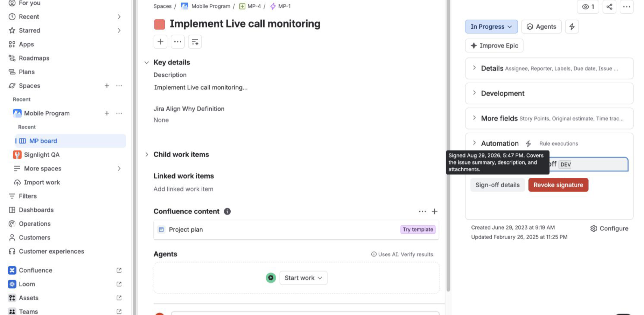This screenshot has width=644, height=315.
Task: Toggle the watch eye icon
Action: pos(588,7)
